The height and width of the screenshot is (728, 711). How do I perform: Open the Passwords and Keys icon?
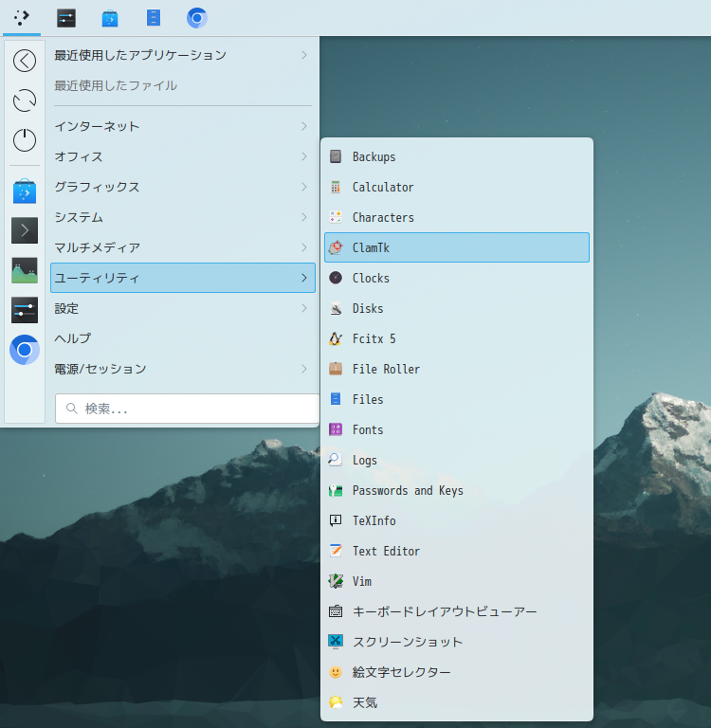click(x=336, y=490)
